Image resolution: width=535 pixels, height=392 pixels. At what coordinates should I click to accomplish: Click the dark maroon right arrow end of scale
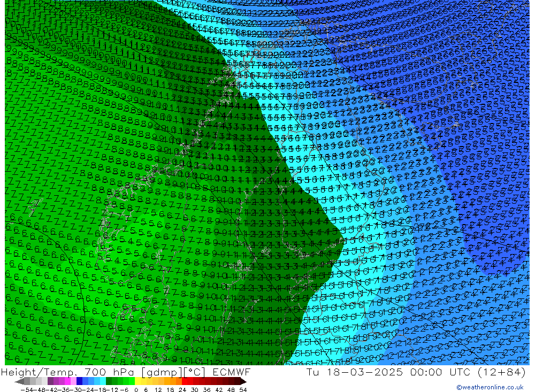click(x=243, y=381)
